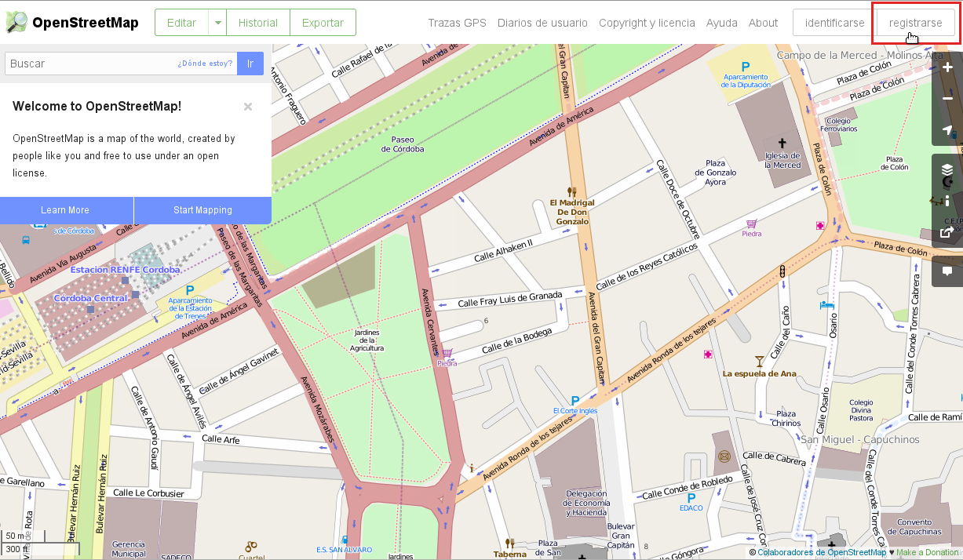Click pharmacy cross icon near Plaza de Colón
The width and height of the screenshot is (963, 560).
coord(820,226)
